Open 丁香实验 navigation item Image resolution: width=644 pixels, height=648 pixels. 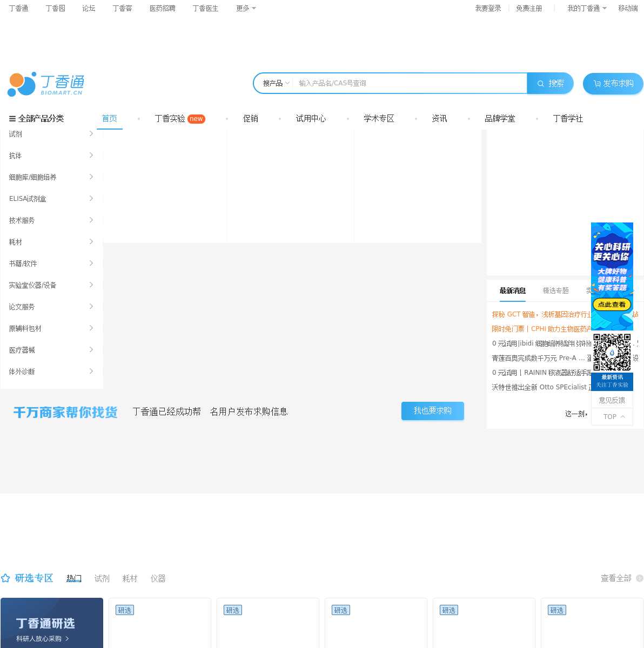coord(170,118)
